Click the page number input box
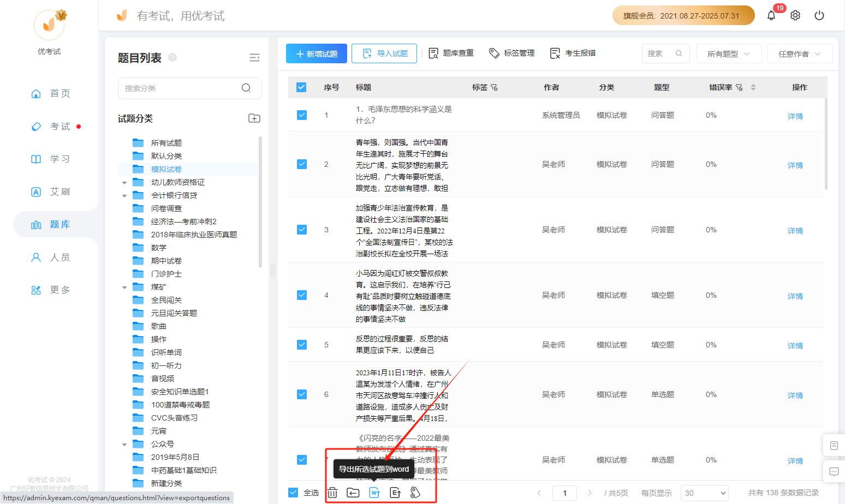Screen dimensions: 845x504 (x=564, y=493)
